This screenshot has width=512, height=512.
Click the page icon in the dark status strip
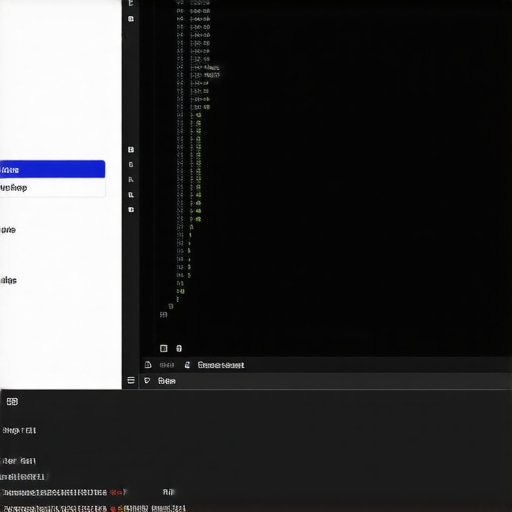[x=148, y=365]
